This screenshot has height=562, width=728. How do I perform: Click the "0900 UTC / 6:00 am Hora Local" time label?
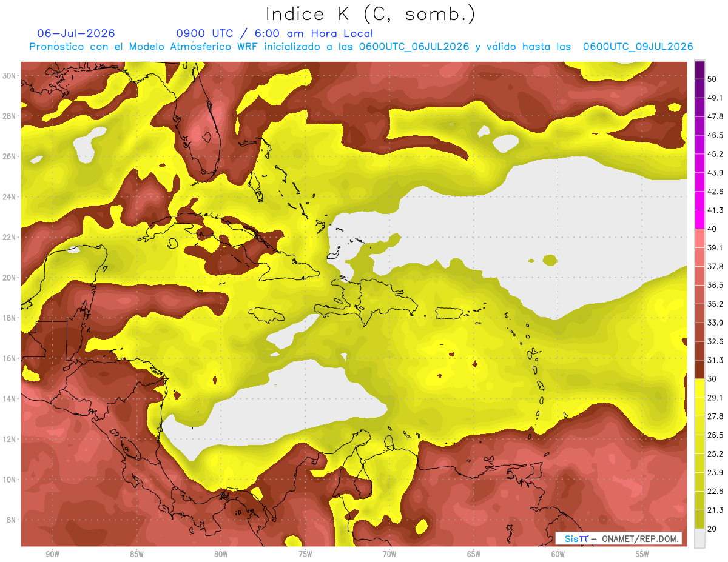tap(275, 33)
